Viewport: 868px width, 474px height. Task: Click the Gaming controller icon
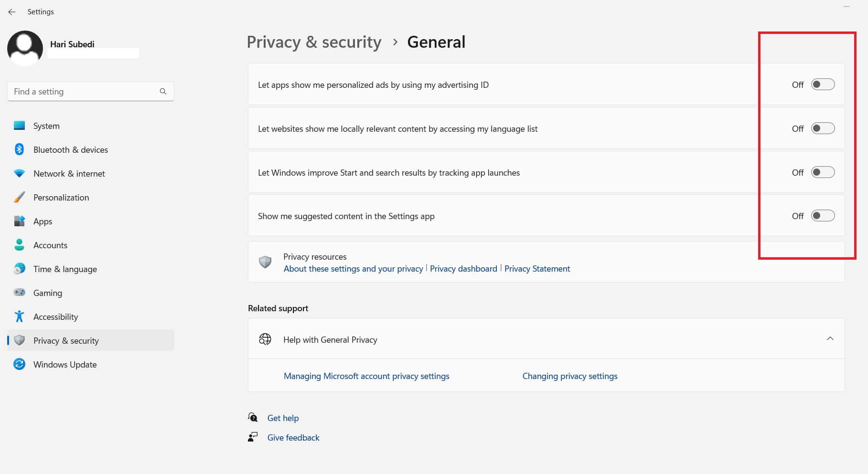pyautogui.click(x=19, y=293)
